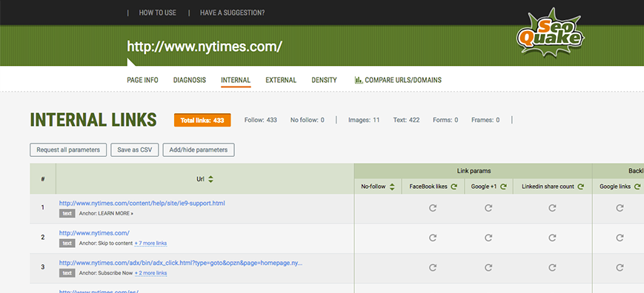This screenshot has width=644, height=293.
Task: Load Linkedin share count for Subscribe Now row
Action: click(552, 268)
